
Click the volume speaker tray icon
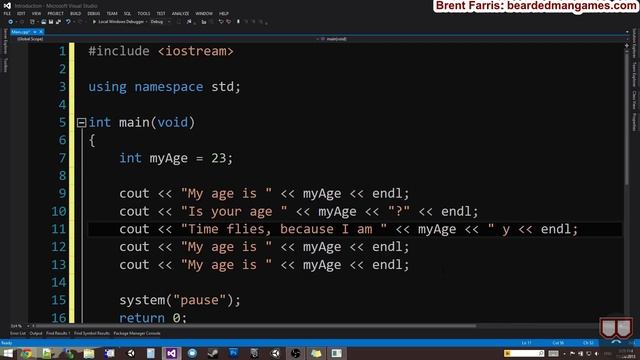pyautogui.click(x=596, y=353)
